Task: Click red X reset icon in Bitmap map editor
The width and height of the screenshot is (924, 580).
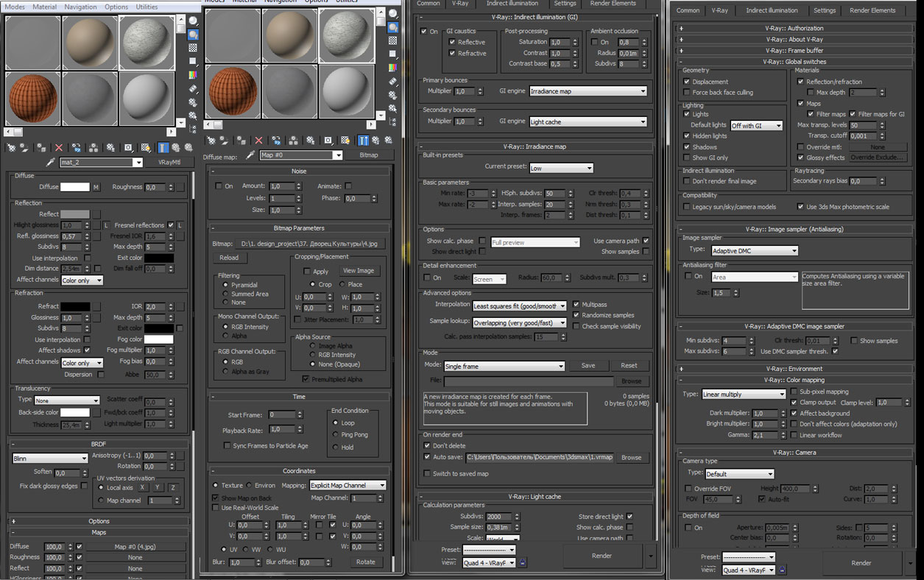Action: tap(258, 140)
